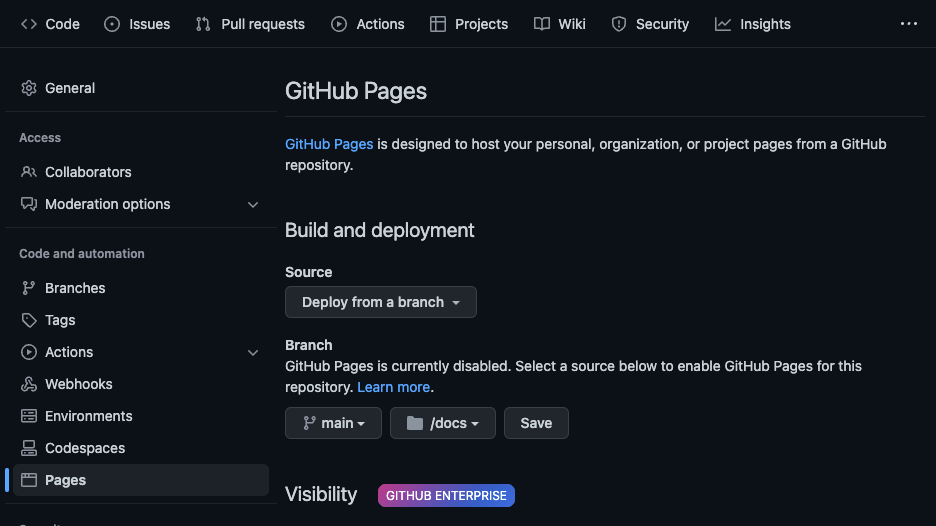Click the GITHUB ENTERPRISE badge
The width and height of the screenshot is (936, 526).
(447, 496)
